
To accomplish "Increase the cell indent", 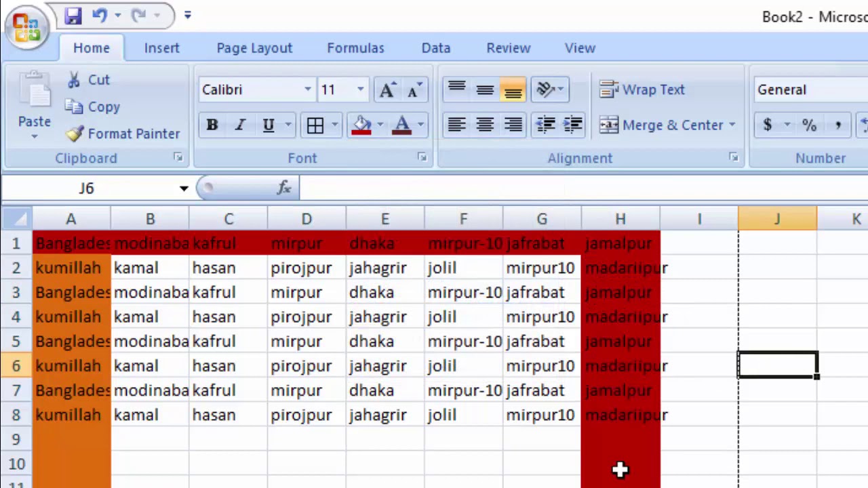I will pyautogui.click(x=573, y=125).
